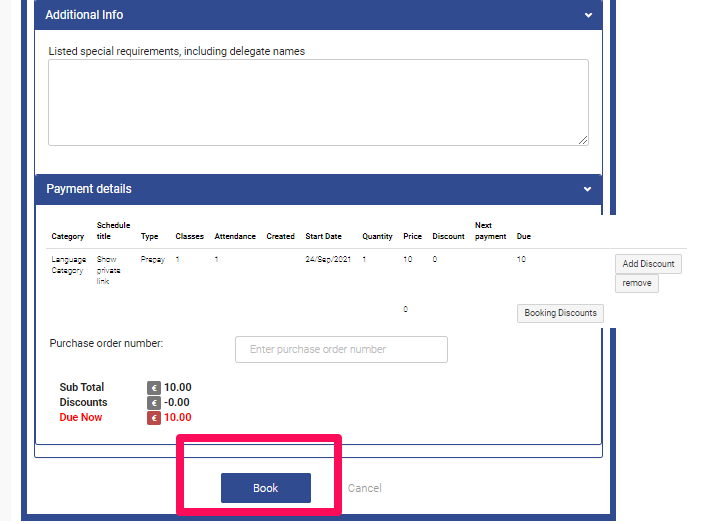Click the Next payment column header

[x=490, y=231]
